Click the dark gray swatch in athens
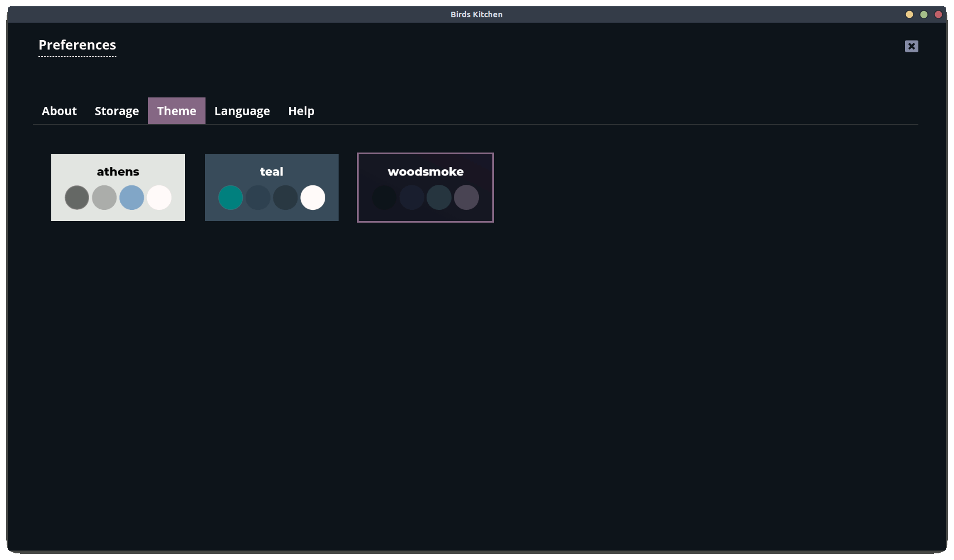Image resolution: width=954 pixels, height=560 pixels. click(x=77, y=198)
